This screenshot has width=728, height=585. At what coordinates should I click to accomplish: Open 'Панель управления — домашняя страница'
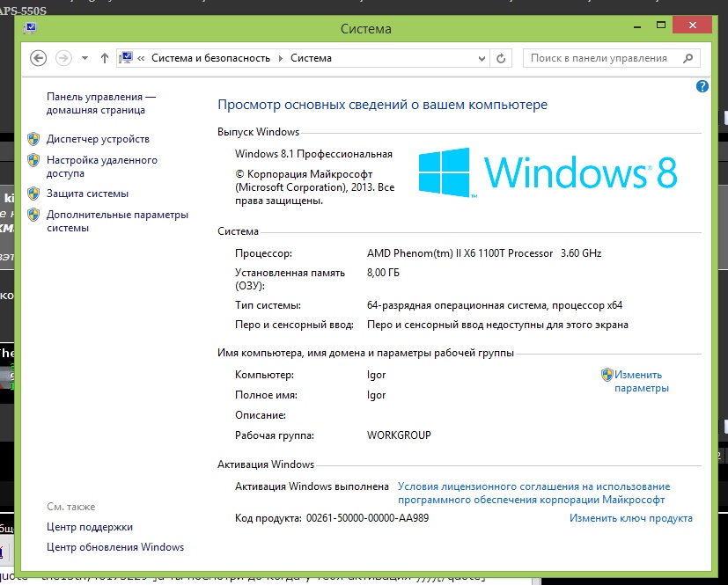(x=101, y=104)
